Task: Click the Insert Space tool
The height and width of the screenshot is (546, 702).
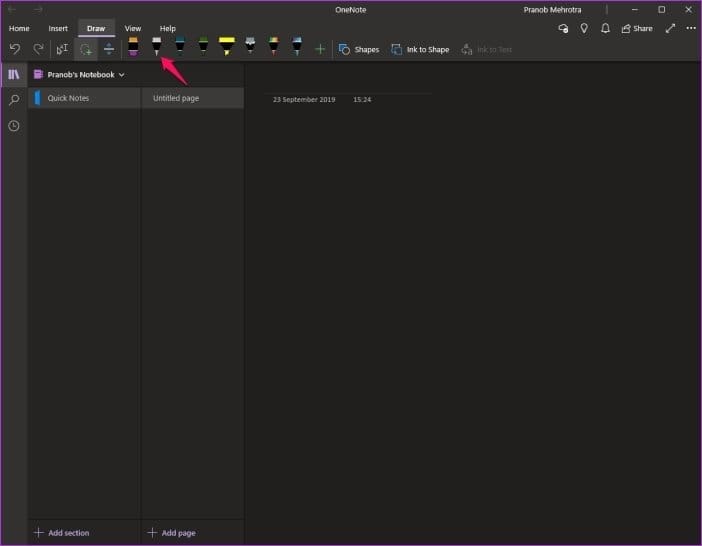Action: tap(109, 49)
